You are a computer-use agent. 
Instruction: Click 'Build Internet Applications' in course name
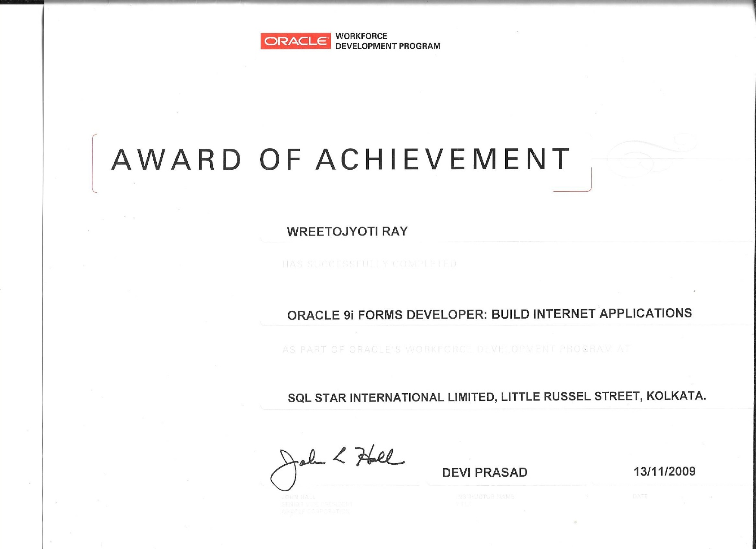pos(591,313)
